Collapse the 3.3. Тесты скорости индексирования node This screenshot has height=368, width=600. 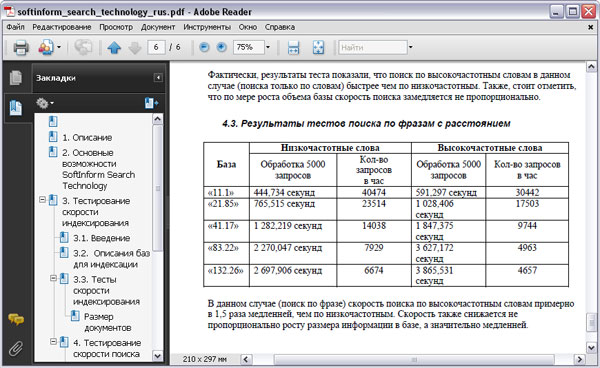pyautogui.click(x=54, y=278)
